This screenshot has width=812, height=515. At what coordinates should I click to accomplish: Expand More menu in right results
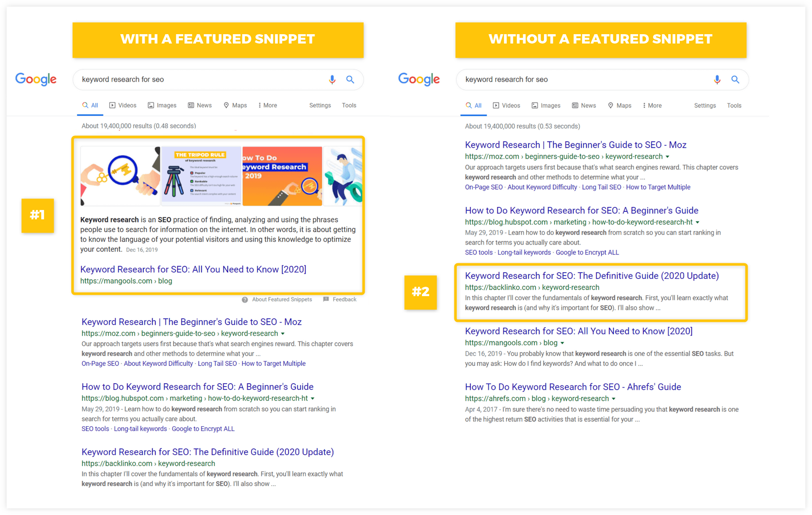652,105
